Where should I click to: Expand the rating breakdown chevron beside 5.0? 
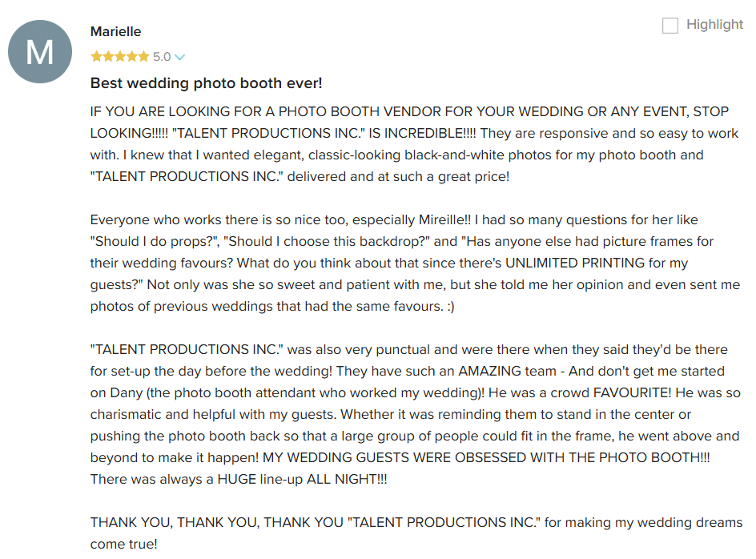point(180,58)
